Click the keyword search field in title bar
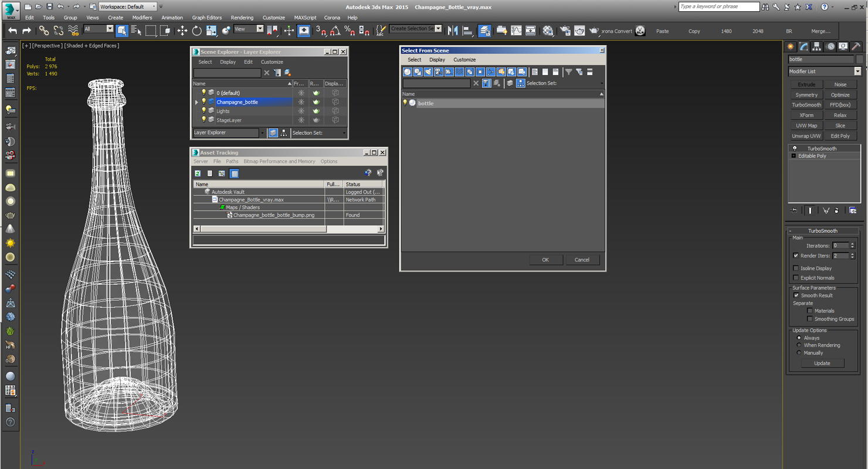Screen dimensions: 868x469 719,6
